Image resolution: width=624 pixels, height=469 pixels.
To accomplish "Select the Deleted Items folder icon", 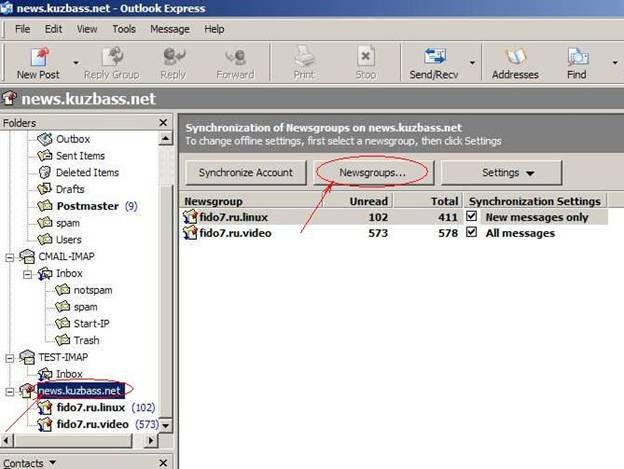I will (x=45, y=172).
